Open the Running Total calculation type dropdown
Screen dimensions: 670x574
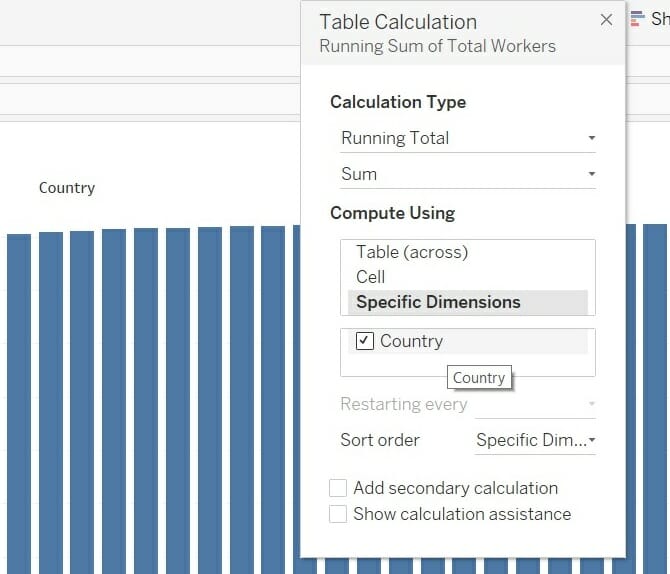[x=467, y=138]
